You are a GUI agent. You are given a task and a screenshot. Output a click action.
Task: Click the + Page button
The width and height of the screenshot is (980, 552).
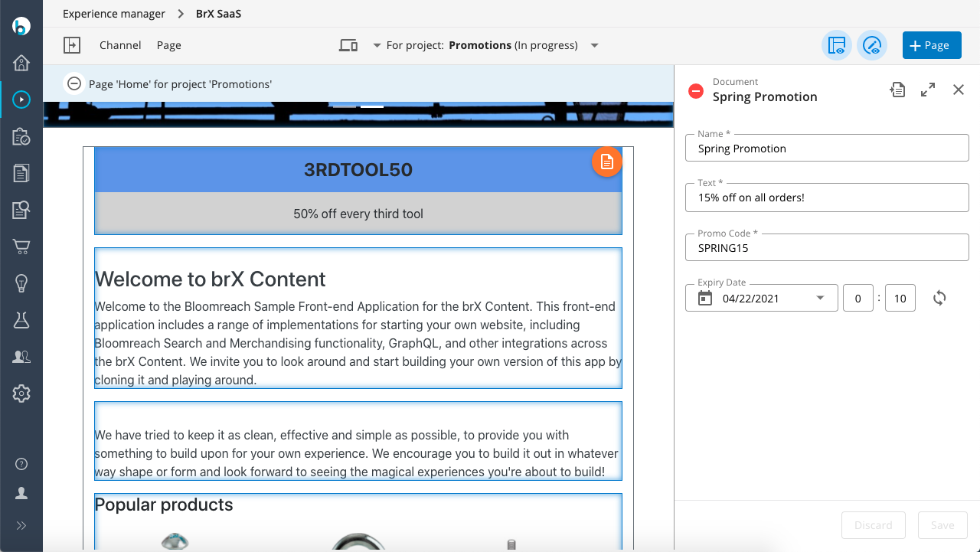(x=932, y=45)
